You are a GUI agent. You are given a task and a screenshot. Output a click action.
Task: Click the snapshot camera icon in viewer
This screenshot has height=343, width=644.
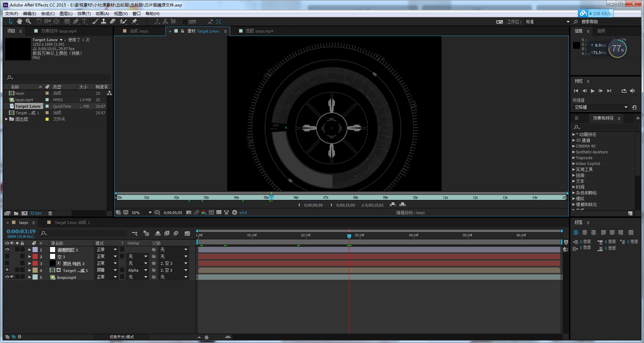coord(189,213)
